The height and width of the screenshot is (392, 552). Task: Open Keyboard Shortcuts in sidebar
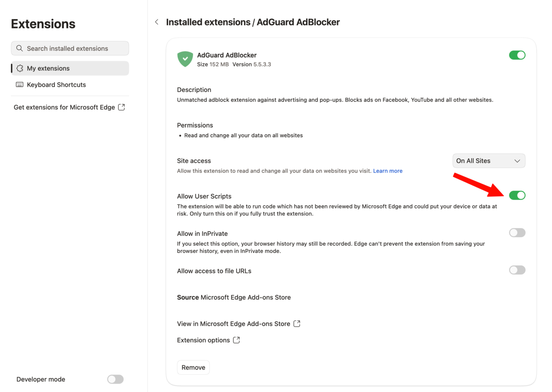(x=70, y=84)
